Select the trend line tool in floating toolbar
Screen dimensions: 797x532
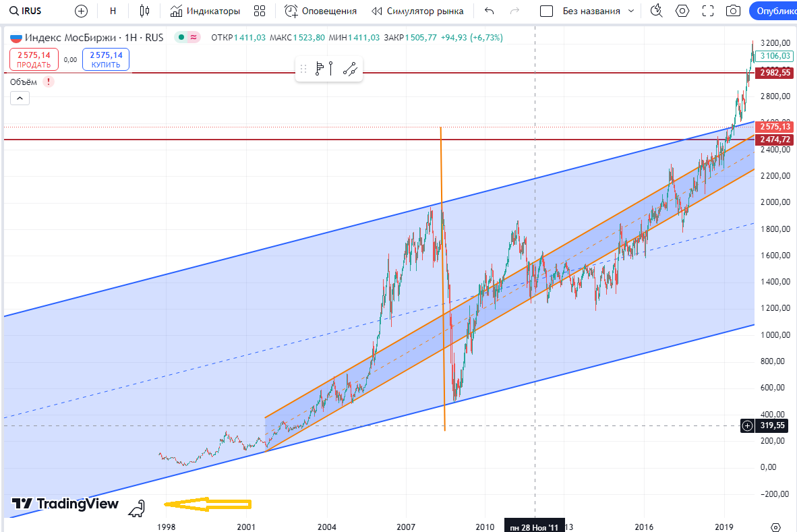[x=350, y=69]
